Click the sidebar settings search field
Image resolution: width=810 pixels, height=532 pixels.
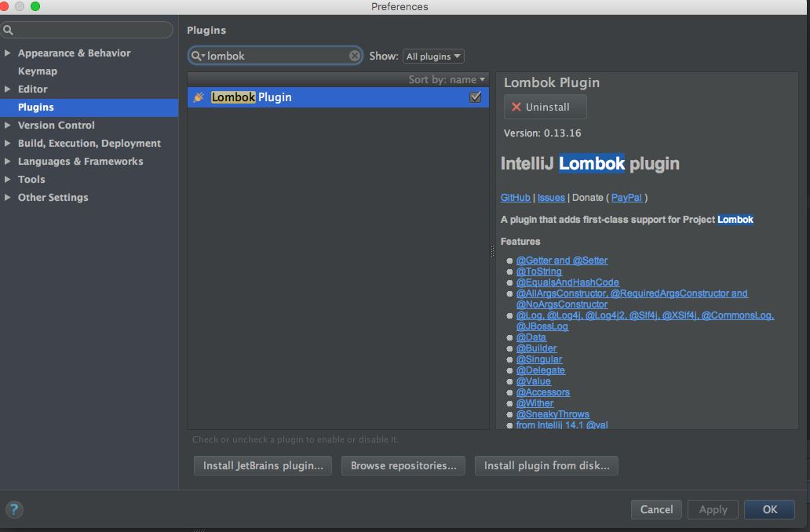pyautogui.click(x=87, y=30)
